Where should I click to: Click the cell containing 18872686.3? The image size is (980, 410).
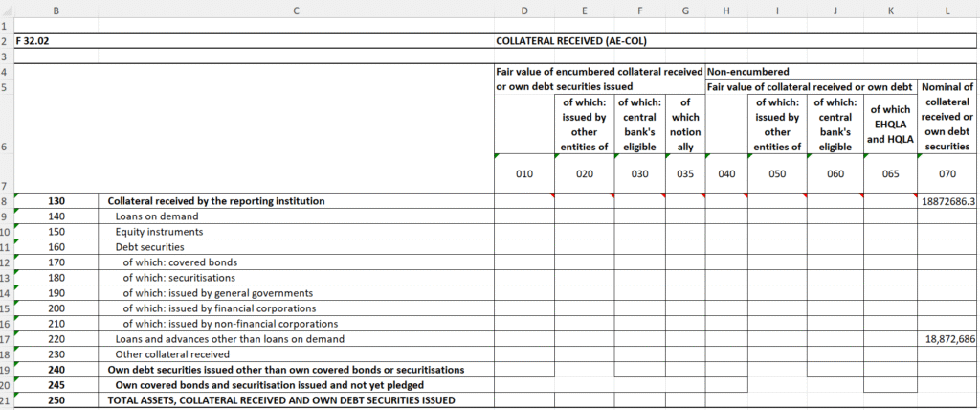click(x=947, y=201)
